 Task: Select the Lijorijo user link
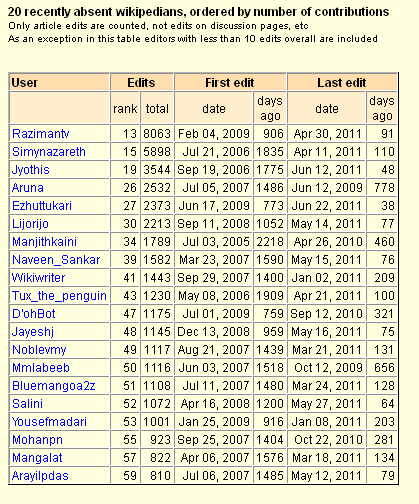click(x=30, y=224)
